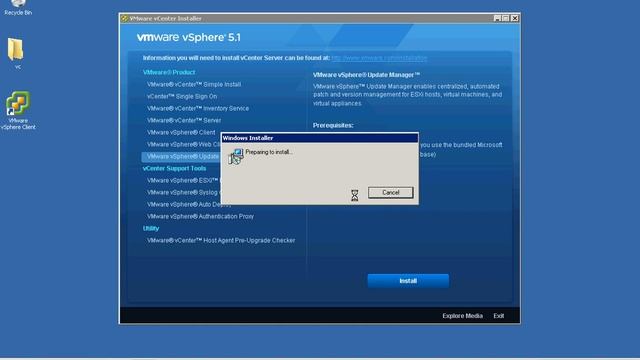Select VMware vCenter Inventory Service

[198, 109]
